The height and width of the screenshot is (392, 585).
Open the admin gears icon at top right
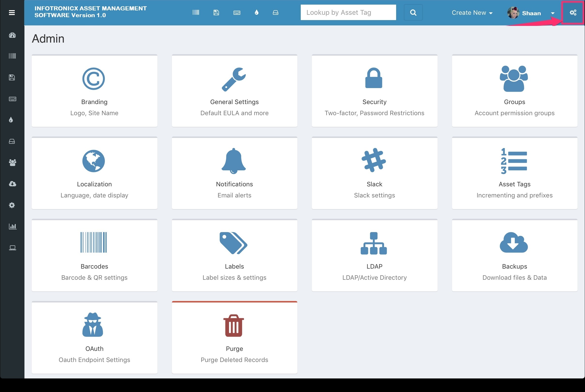click(573, 12)
